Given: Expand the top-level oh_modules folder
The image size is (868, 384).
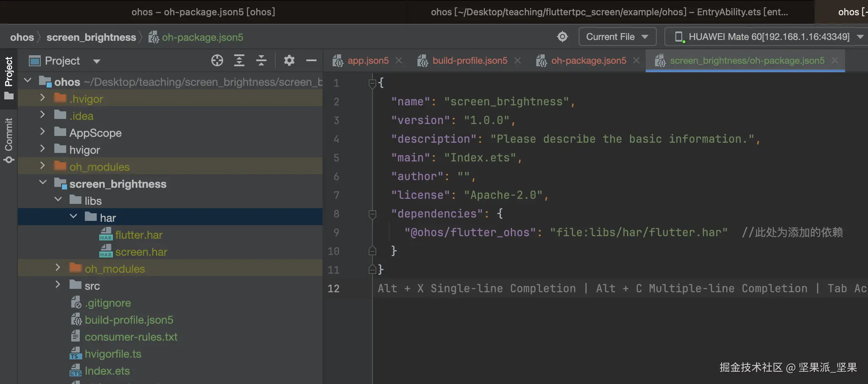Looking at the screenshot, I should [42, 166].
